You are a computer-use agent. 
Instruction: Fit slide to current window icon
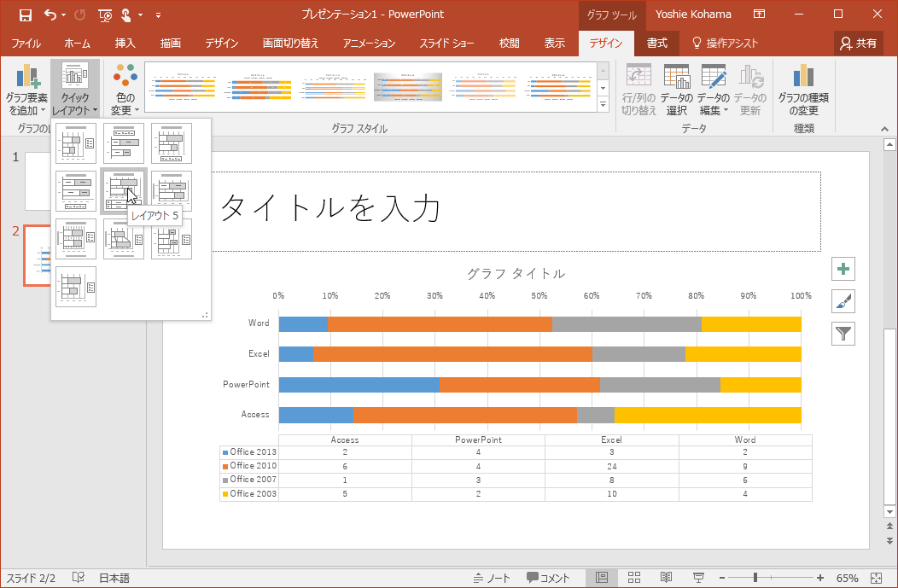point(877,579)
